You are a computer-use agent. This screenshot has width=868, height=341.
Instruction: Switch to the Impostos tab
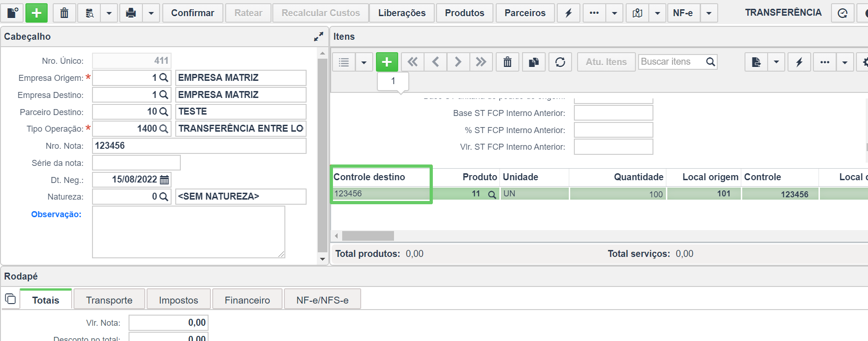pos(179,300)
